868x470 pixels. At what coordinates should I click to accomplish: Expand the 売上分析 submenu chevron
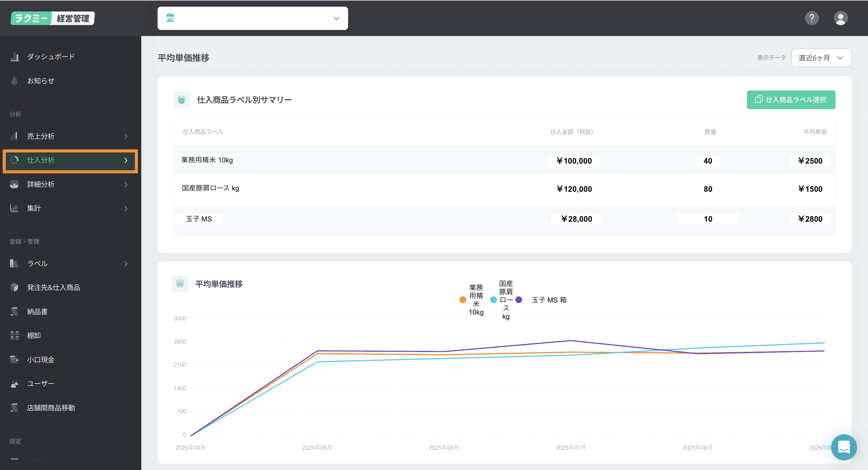(x=126, y=136)
